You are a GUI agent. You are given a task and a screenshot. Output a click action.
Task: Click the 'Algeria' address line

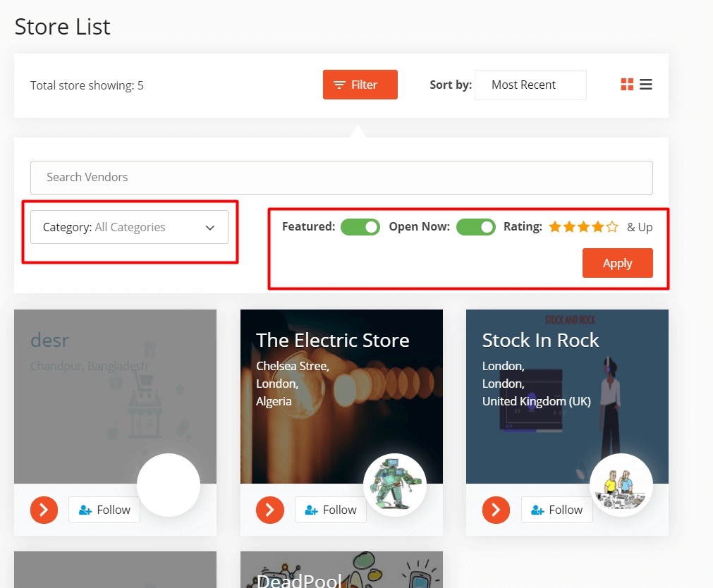274,401
